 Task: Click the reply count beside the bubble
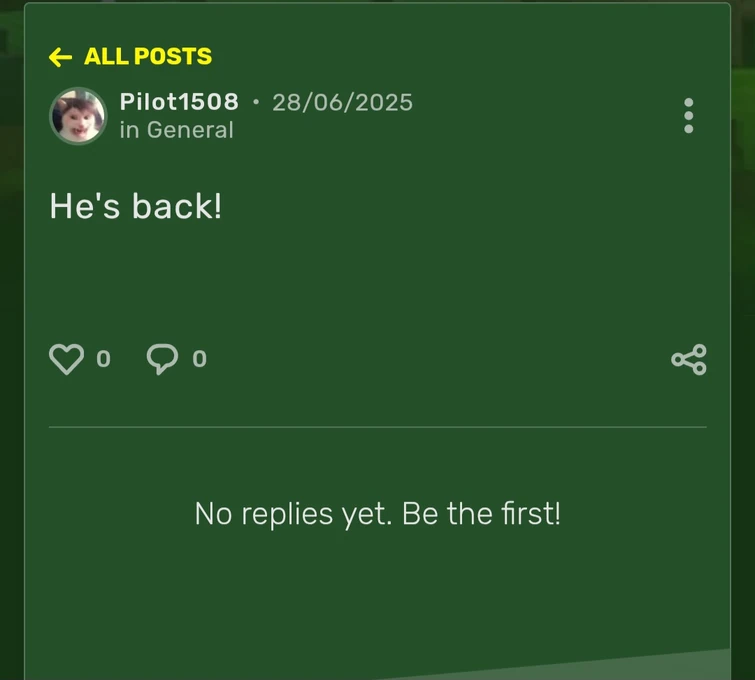(x=199, y=359)
